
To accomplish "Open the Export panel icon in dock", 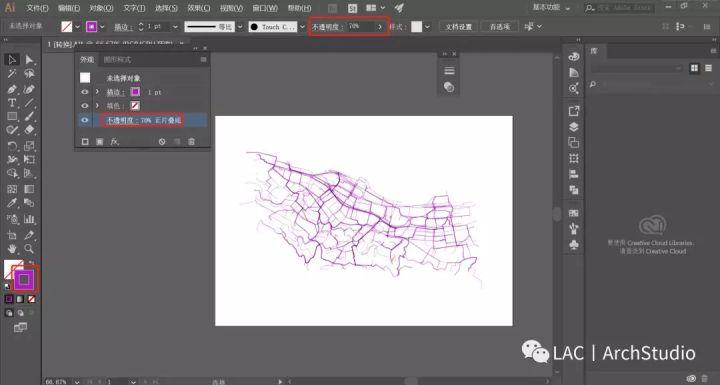I will (x=574, y=111).
